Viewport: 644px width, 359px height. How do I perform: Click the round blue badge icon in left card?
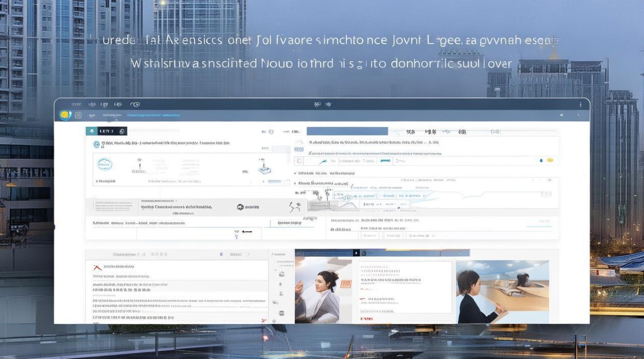click(104, 165)
